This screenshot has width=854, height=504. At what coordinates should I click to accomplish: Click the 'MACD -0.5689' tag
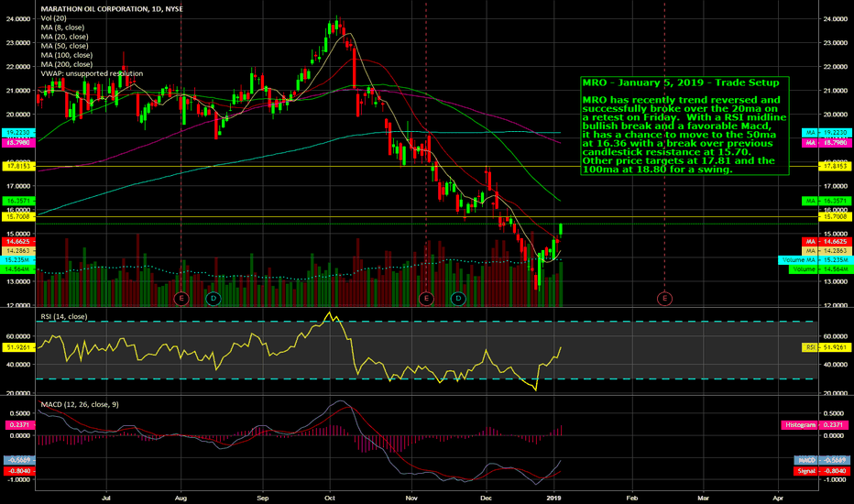[821, 460]
